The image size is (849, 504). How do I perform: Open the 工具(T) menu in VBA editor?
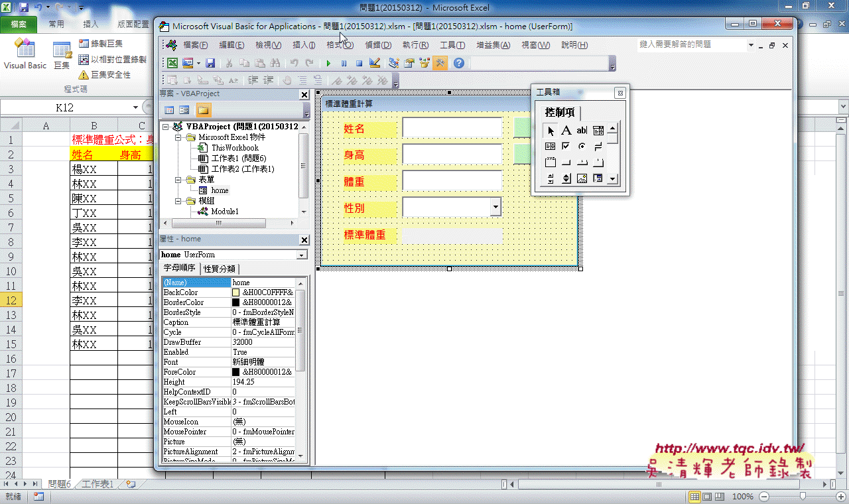pyautogui.click(x=452, y=45)
